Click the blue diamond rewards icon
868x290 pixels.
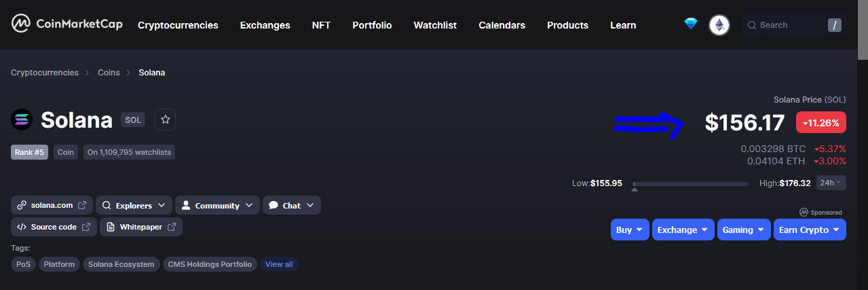pos(691,24)
